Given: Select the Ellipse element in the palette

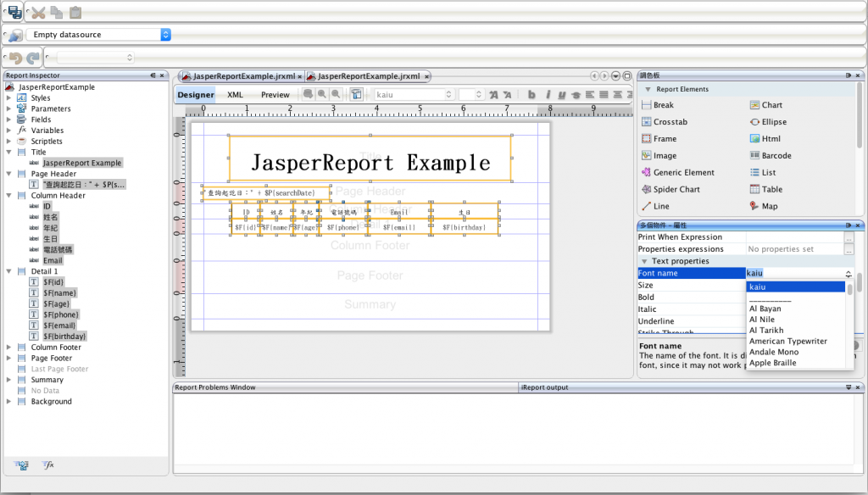Looking at the screenshot, I should [768, 122].
